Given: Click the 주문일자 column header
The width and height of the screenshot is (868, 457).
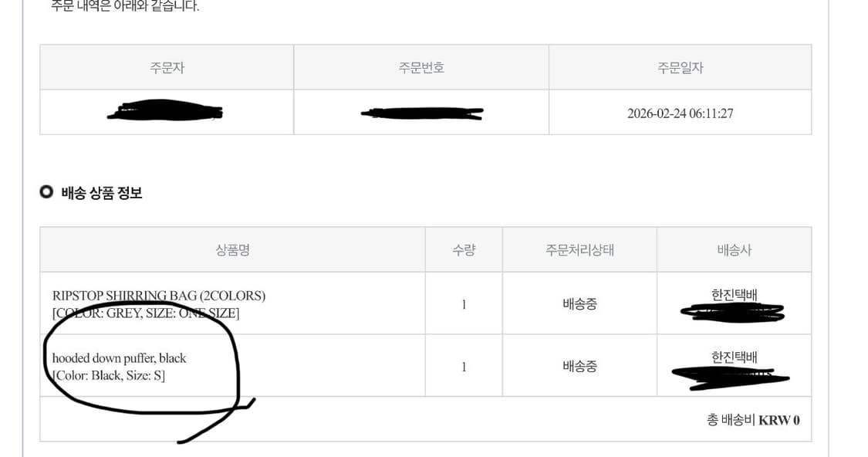Looking at the screenshot, I should pos(680,68).
